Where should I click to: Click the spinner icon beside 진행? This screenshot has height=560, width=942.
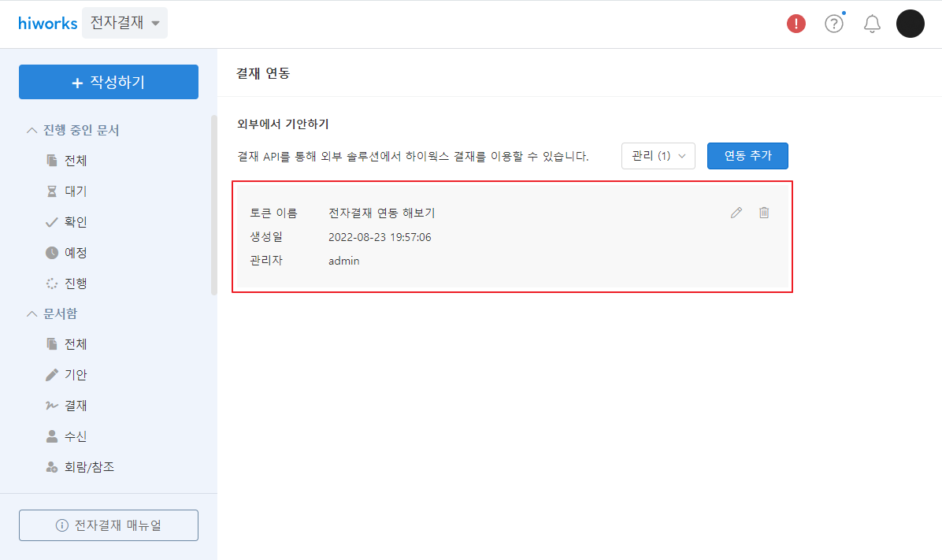pos(52,283)
